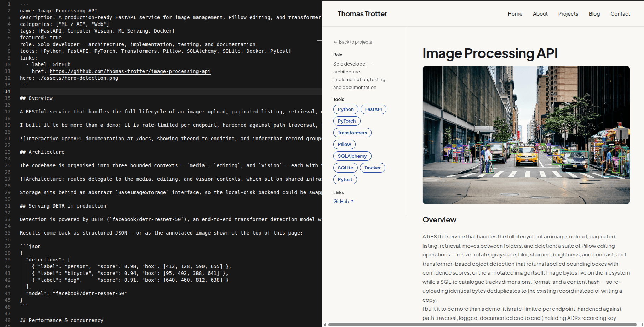Click the PyTorch tool tag
Screen dimensions: 644x327
(347, 121)
